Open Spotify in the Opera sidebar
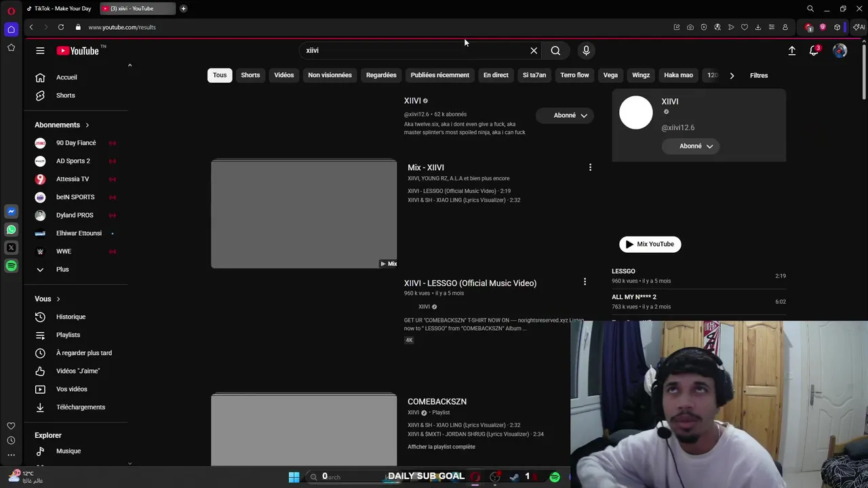The height and width of the screenshot is (488, 868). click(x=11, y=266)
